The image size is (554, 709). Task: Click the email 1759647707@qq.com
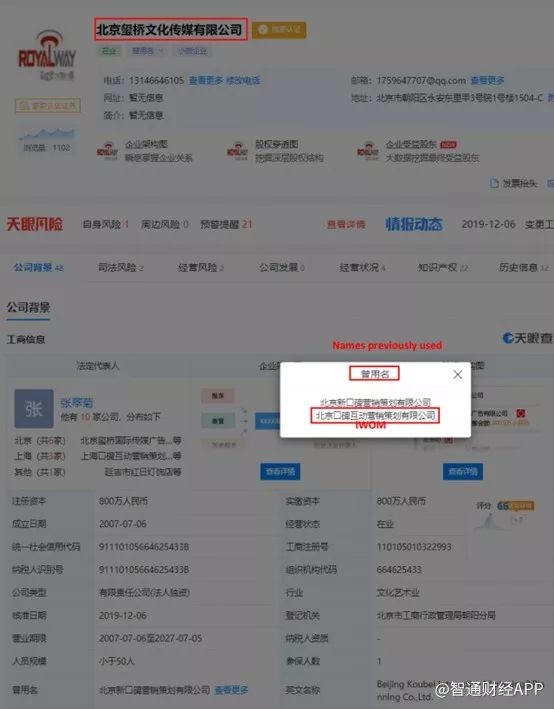click(x=421, y=80)
